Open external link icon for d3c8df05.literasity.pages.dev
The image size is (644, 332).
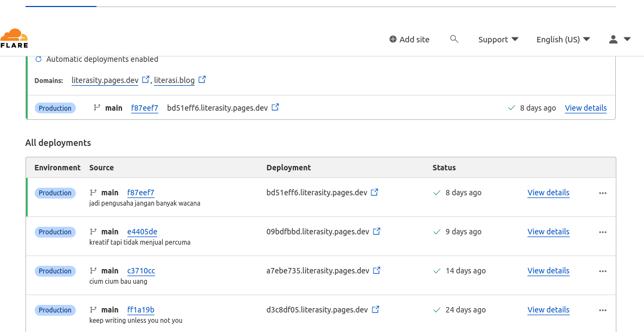click(375, 309)
